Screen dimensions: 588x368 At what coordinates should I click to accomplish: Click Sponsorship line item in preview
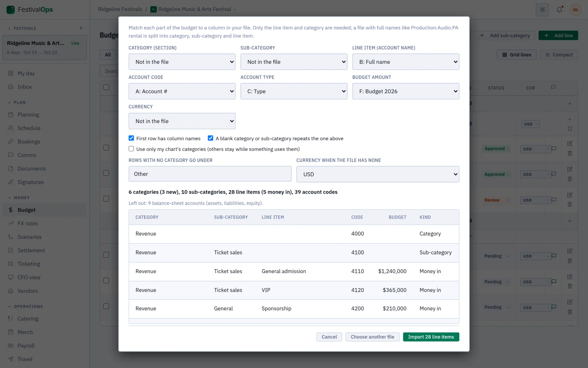click(x=276, y=308)
